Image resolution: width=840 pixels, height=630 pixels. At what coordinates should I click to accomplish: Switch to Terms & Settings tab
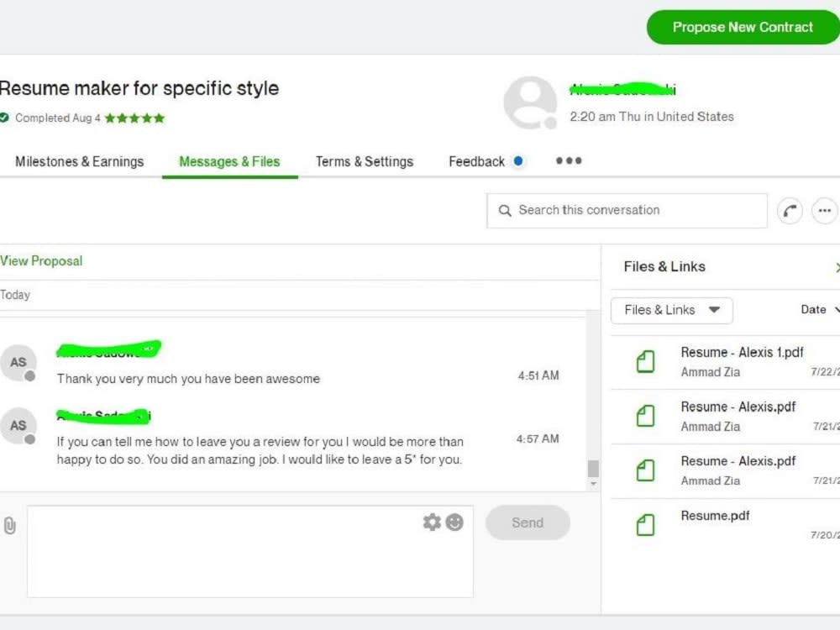[365, 162]
